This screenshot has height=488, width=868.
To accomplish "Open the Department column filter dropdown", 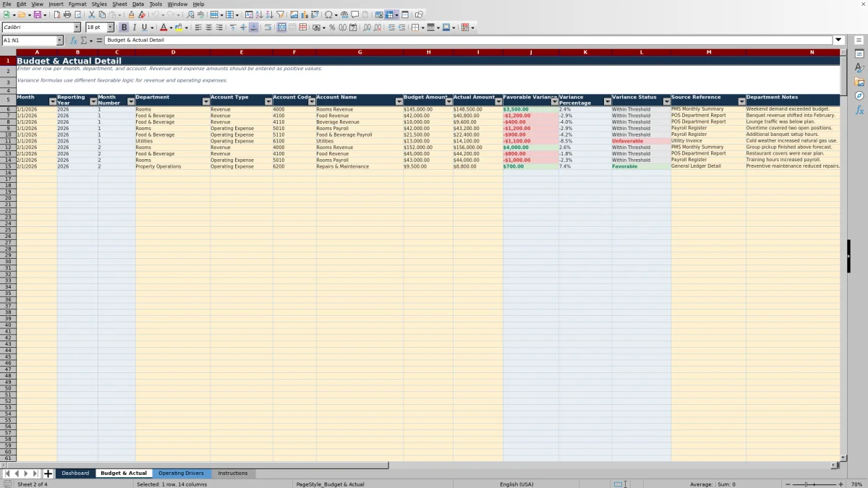I will point(205,102).
